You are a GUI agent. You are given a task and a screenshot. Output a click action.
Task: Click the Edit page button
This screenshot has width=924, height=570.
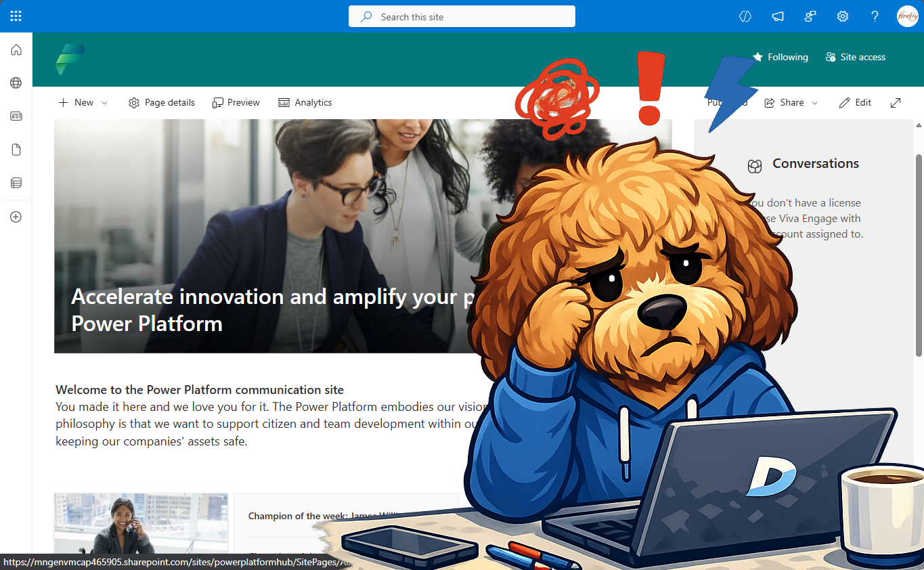(855, 103)
